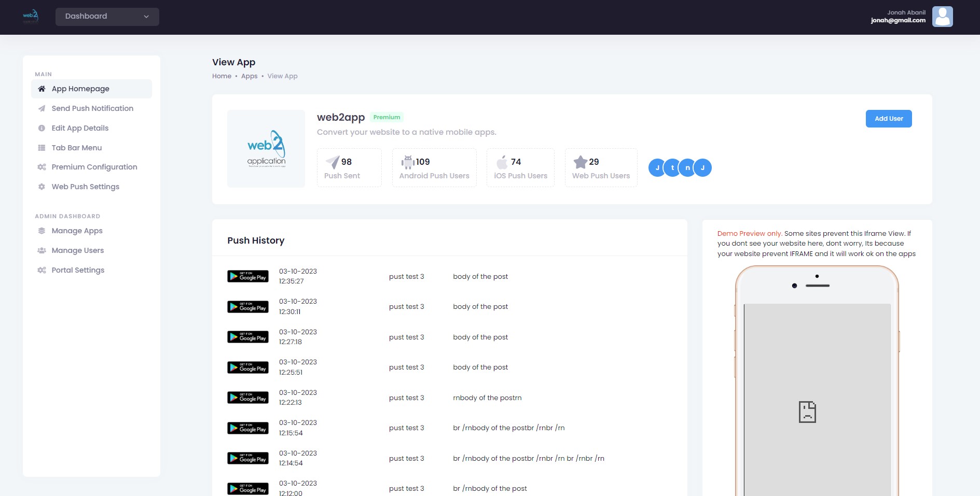Click the Home breadcrumb link
The width and height of the screenshot is (980, 496).
coord(222,76)
